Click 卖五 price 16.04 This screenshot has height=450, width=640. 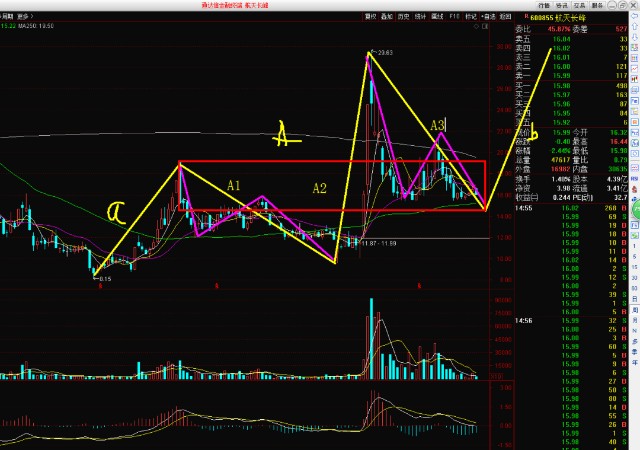pyautogui.click(x=561, y=39)
